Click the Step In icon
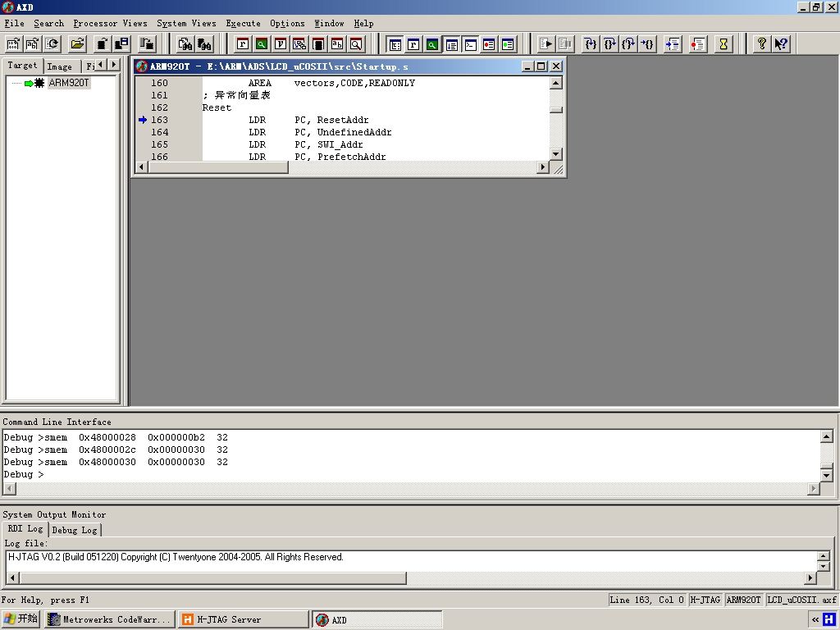This screenshot has height=630, width=840. coord(591,44)
